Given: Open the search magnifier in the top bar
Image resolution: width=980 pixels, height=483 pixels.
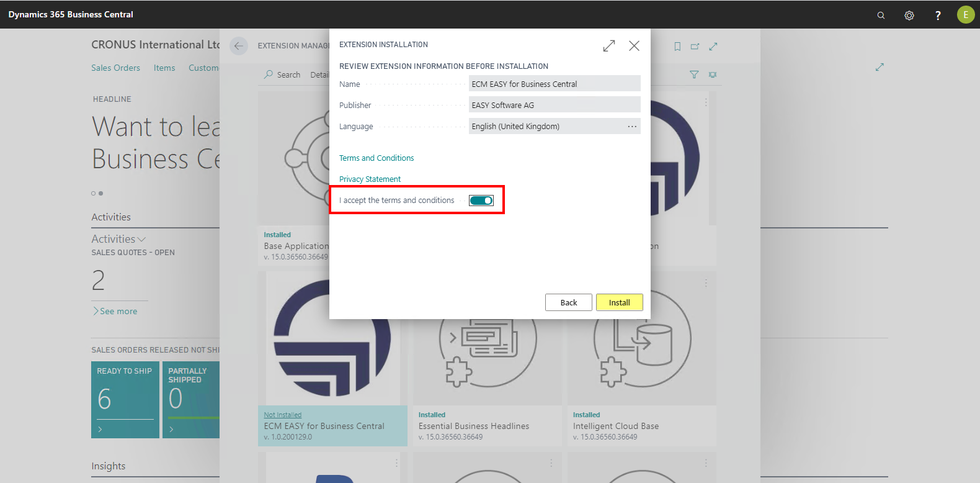Looking at the screenshot, I should pyautogui.click(x=881, y=15).
